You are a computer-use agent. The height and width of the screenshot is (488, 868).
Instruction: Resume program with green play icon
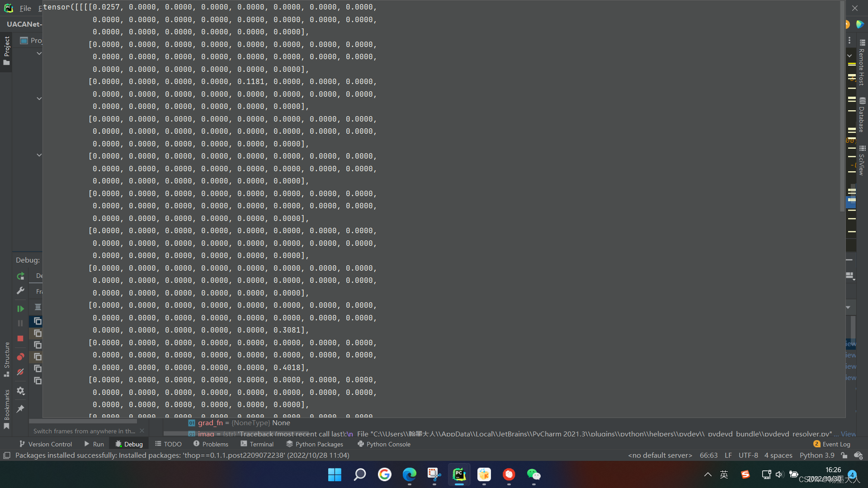(20, 309)
